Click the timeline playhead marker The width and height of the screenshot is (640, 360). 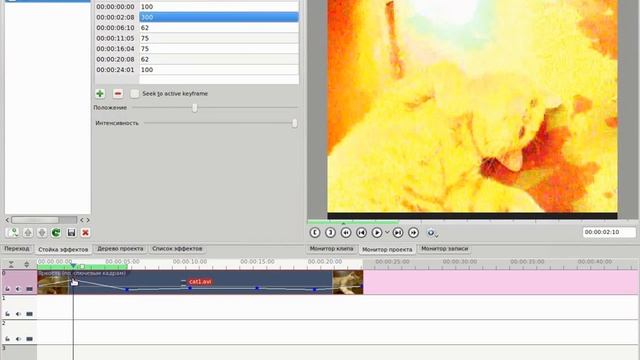coord(73,266)
